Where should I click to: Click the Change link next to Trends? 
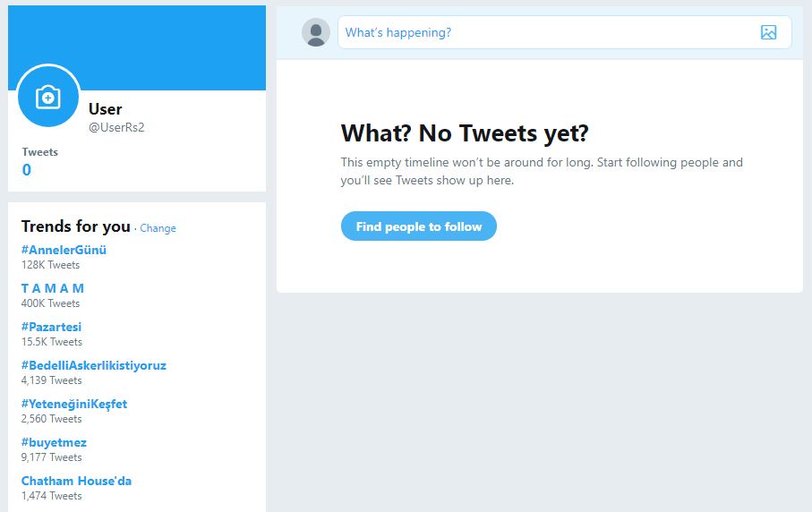click(x=158, y=228)
